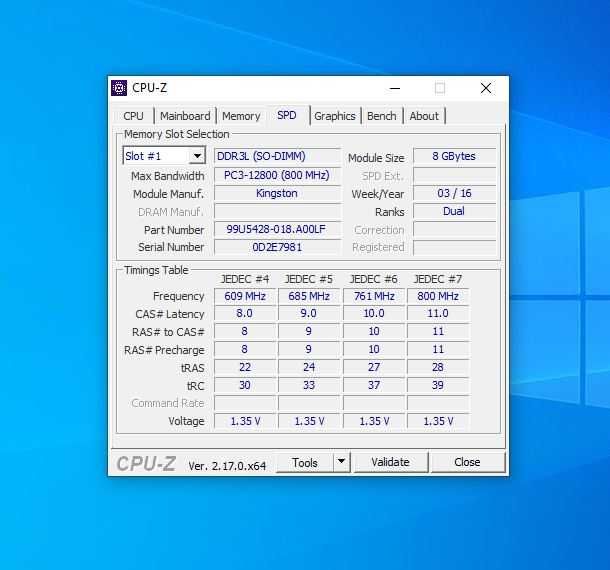Click the JEDEC #7 column header
Image resolution: width=610 pixels, height=570 pixels.
point(438,279)
